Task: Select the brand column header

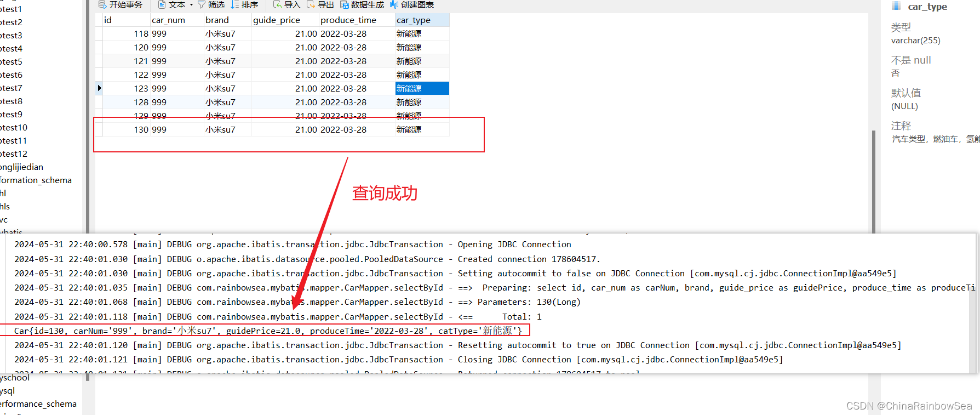Action: click(x=228, y=20)
